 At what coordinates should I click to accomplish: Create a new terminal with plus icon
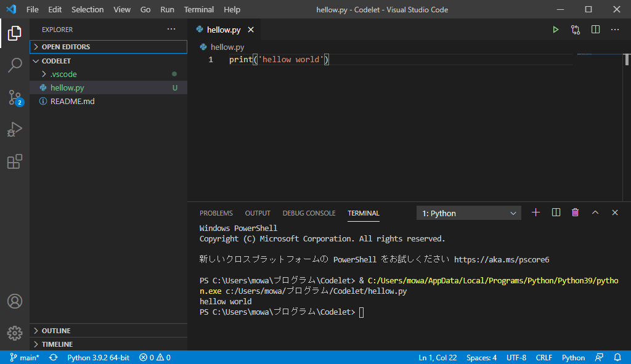point(535,212)
